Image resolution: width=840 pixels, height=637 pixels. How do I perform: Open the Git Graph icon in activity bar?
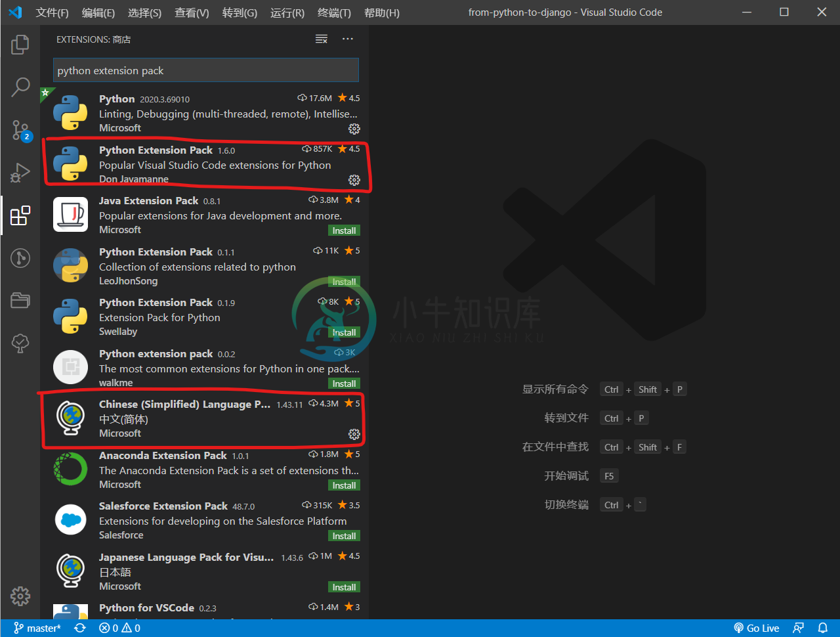pos(20,258)
